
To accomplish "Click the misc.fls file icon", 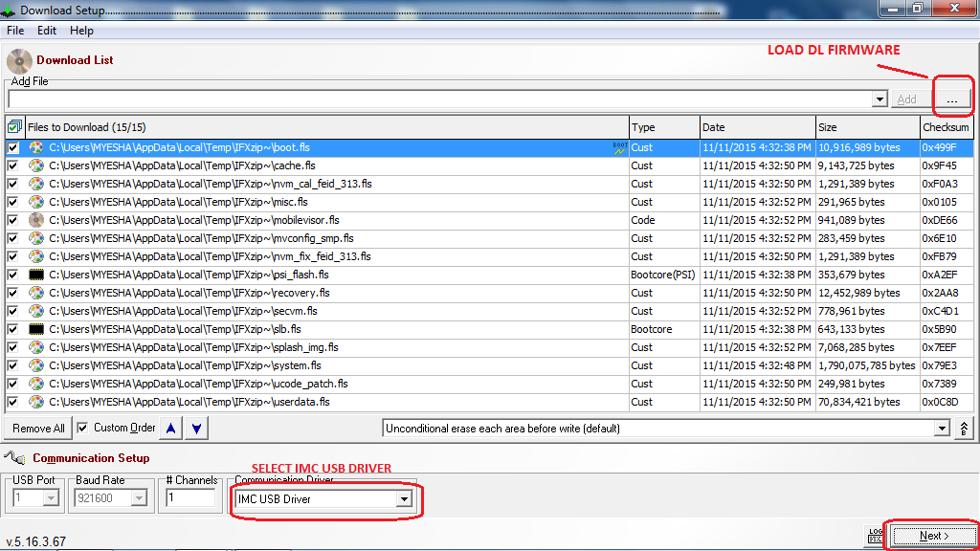I will 36,202.
